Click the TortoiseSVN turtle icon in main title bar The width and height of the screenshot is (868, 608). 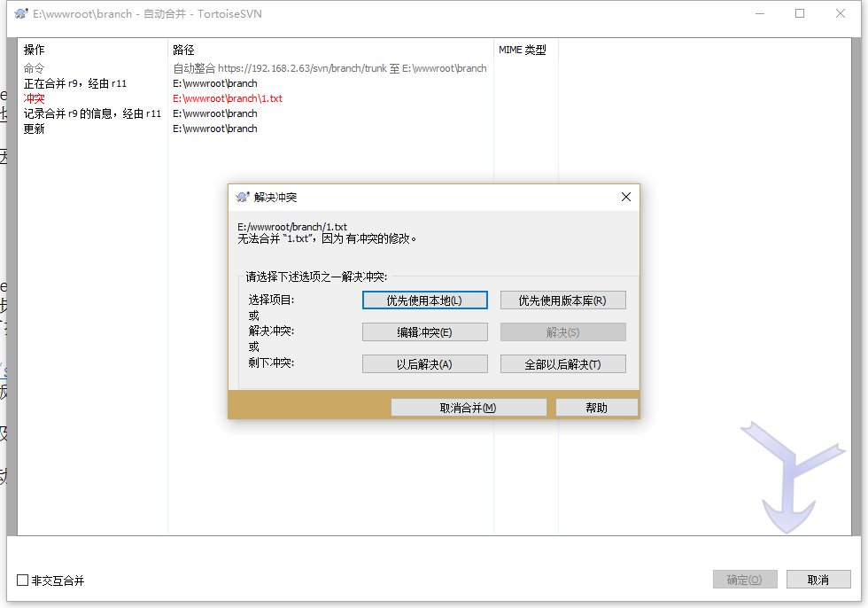click(21, 13)
